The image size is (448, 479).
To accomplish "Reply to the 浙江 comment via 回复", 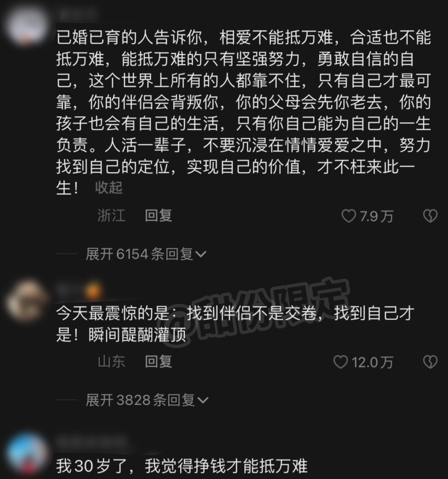I will coord(158,216).
